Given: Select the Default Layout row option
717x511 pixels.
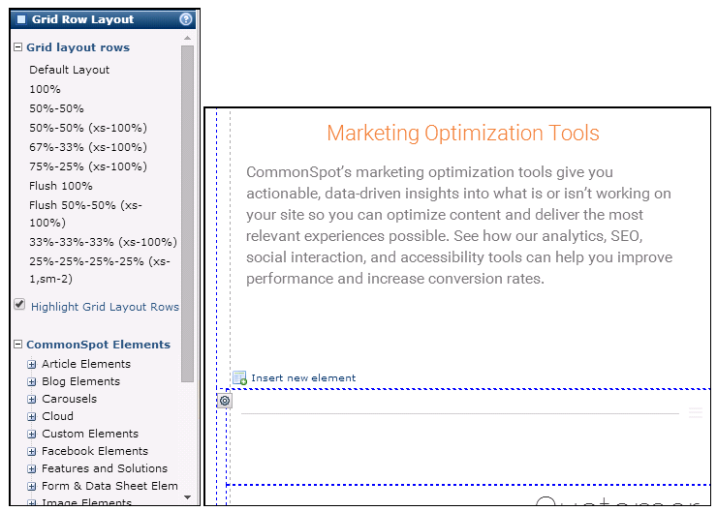Looking at the screenshot, I should pos(69,70).
